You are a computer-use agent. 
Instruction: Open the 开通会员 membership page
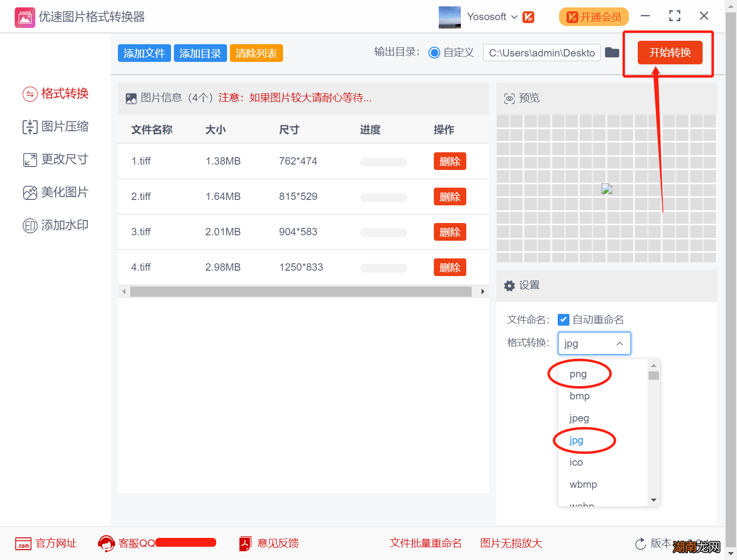[594, 17]
